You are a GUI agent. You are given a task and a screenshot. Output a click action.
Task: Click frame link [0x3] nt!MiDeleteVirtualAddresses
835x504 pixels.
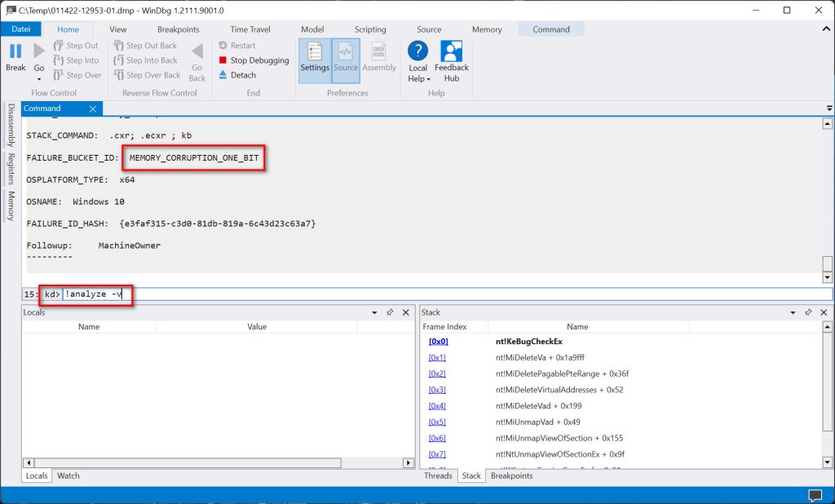(x=437, y=390)
